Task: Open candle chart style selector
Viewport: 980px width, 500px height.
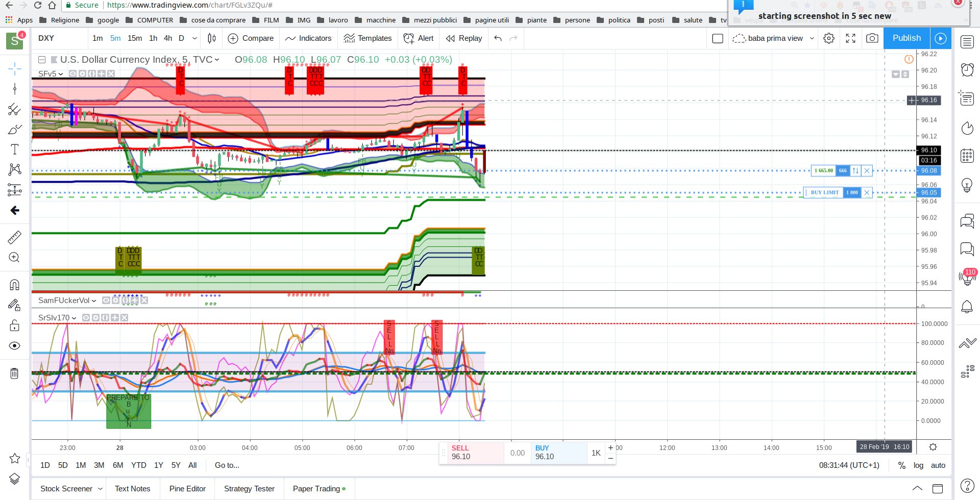Action: coord(212,38)
